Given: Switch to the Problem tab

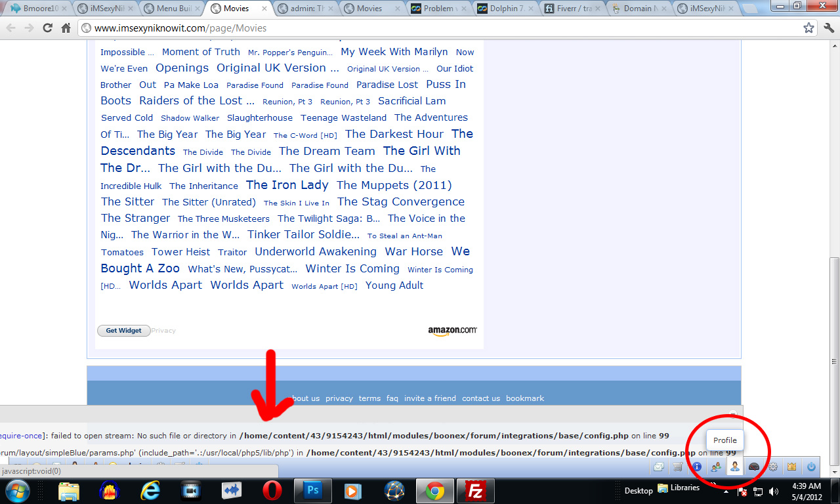Looking at the screenshot, I should (438, 9).
